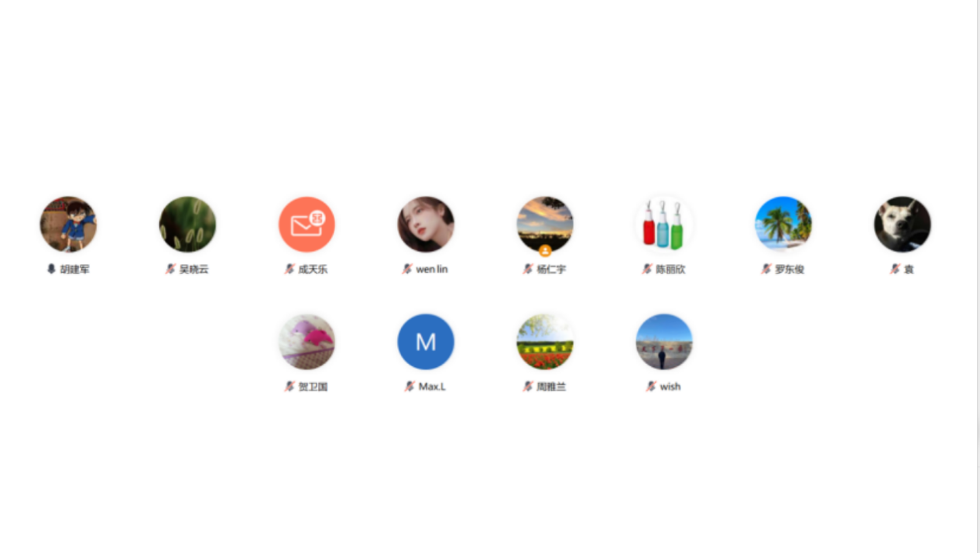The width and height of the screenshot is (980, 553).
Task: Click the muted mic icon beside 成天乐
Action: pos(290,269)
